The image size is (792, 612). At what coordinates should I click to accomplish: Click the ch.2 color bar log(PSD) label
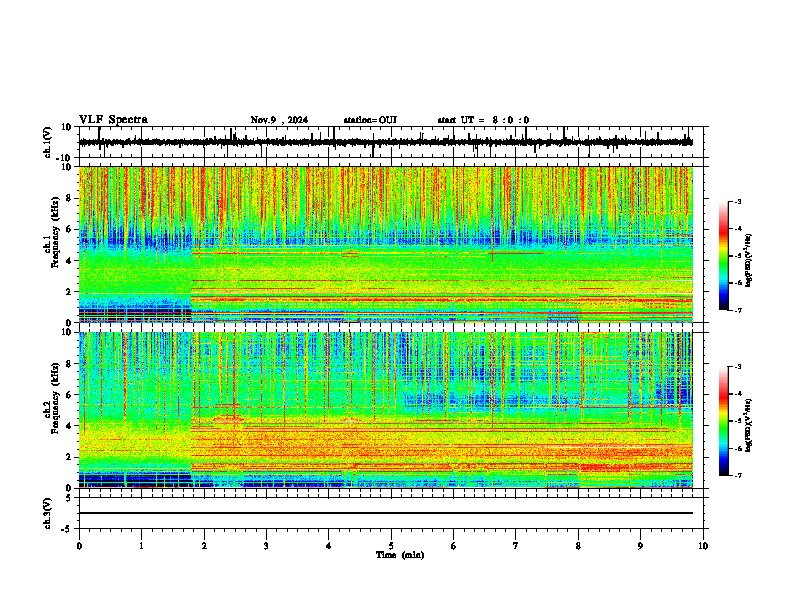pyautogui.click(x=748, y=425)
